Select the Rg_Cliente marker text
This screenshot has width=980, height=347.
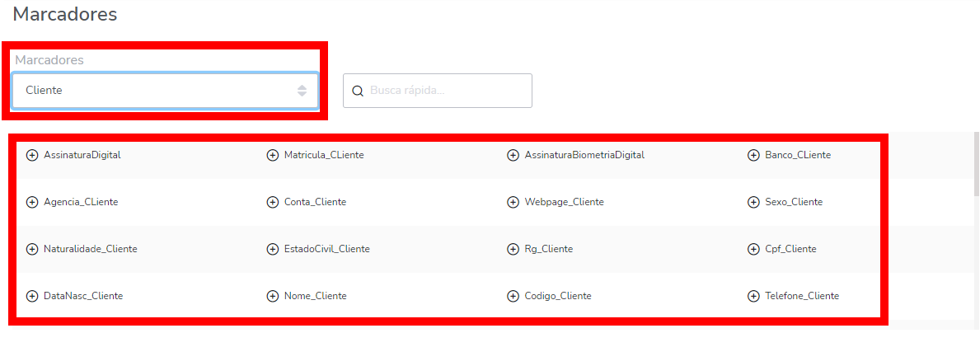coord(549,249)
